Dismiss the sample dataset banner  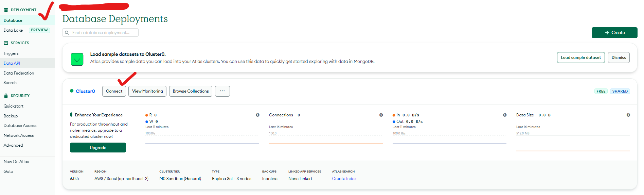pos(619,58)
